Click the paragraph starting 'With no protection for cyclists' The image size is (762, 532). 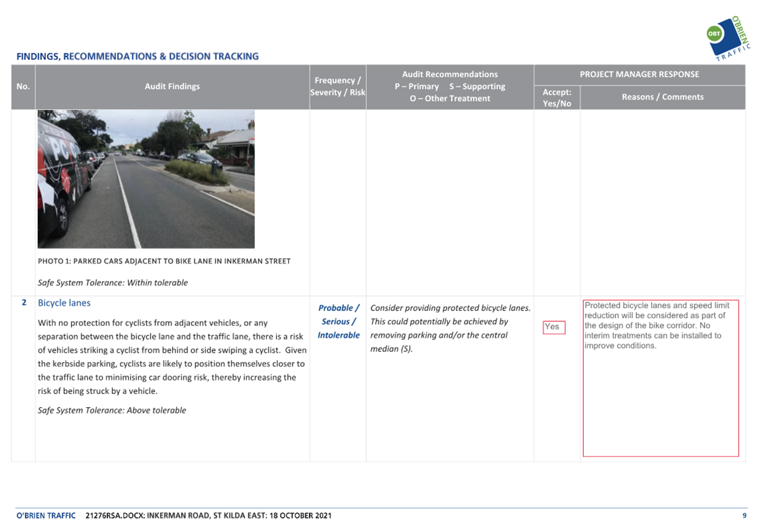(172, 357)
